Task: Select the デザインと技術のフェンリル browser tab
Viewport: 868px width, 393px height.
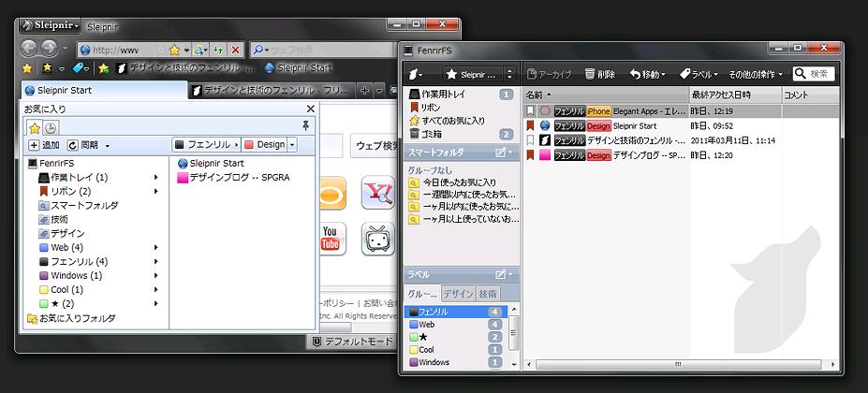Action: click(x=272, y=90)
